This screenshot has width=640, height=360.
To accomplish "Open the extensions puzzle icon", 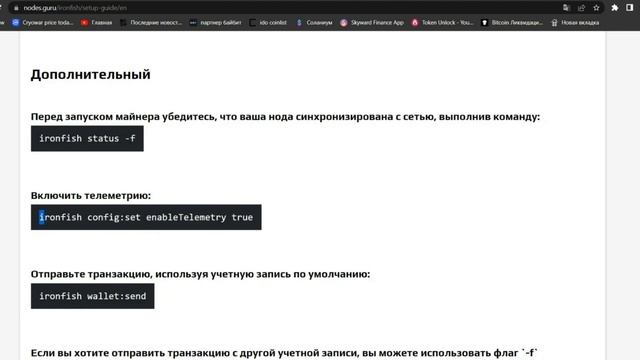I will click(615, 8).
